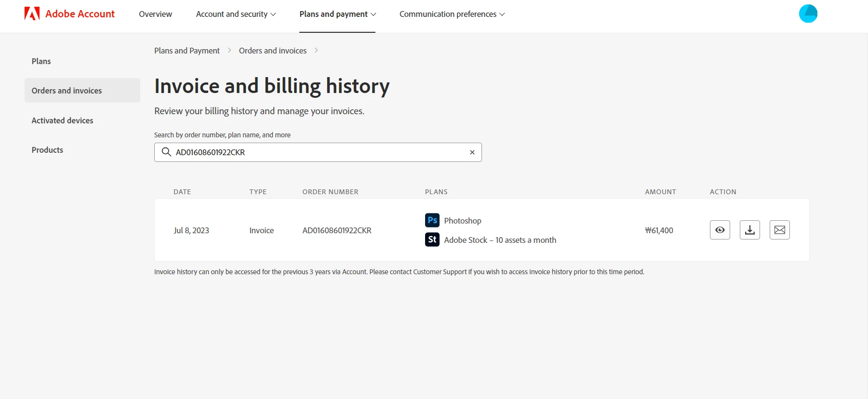Click the AMOUNT column header
868x399 pixels.
[x=660, y=192]
